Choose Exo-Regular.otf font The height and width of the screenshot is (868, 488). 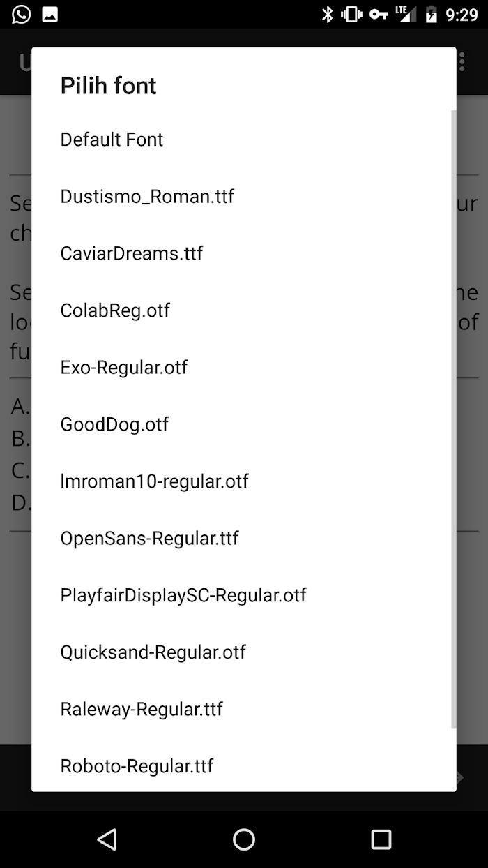(243, 368)
